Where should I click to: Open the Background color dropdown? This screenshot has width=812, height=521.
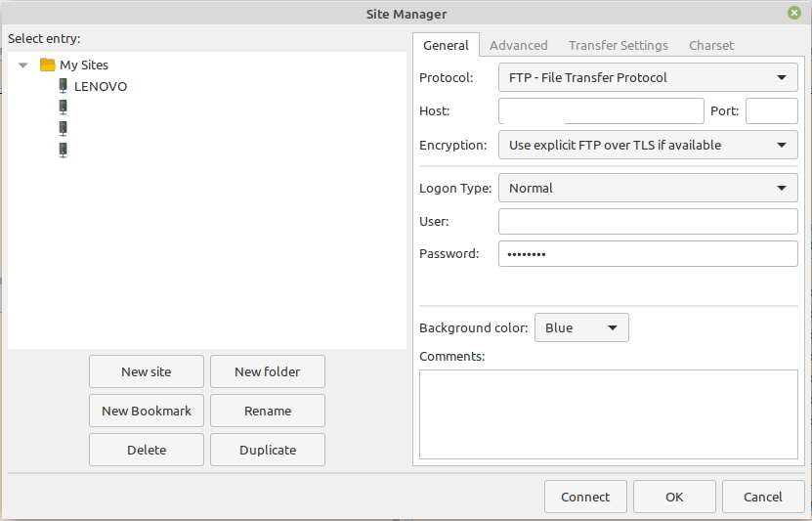581,327
